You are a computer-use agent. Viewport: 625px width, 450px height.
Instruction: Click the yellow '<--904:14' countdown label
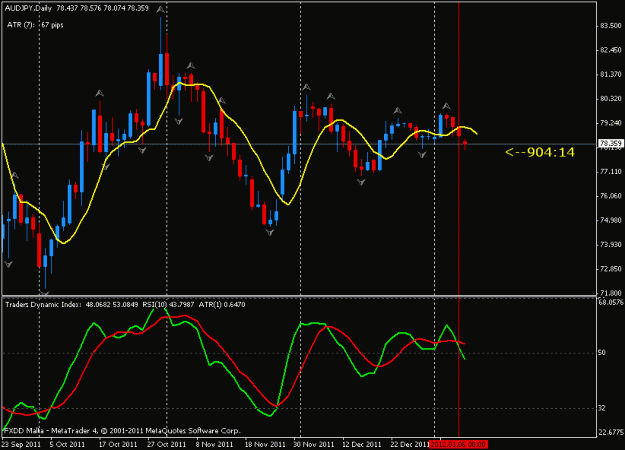tap(540, 152)
